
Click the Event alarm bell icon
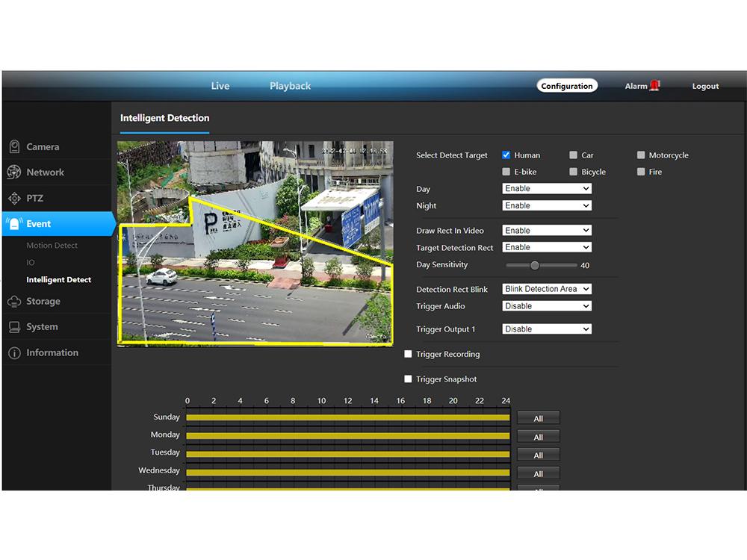[x=14, y=223]
